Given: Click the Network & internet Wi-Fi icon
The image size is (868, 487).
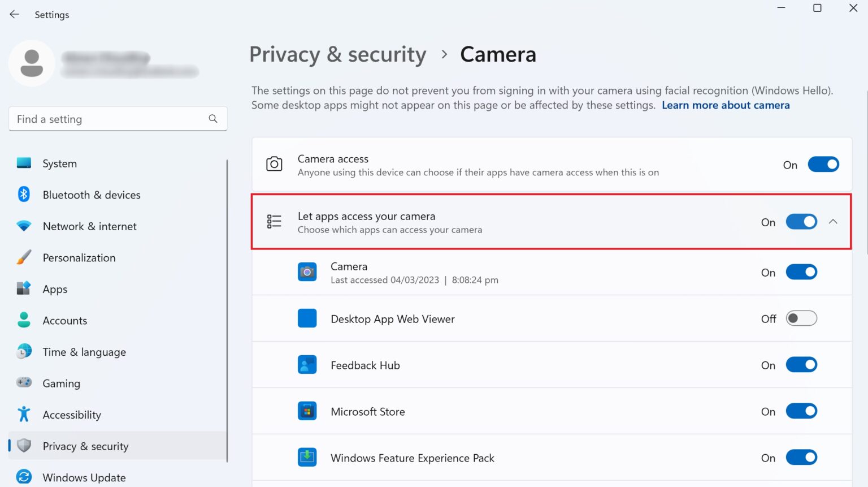Looking at the screenshot, I should (24, 226).
